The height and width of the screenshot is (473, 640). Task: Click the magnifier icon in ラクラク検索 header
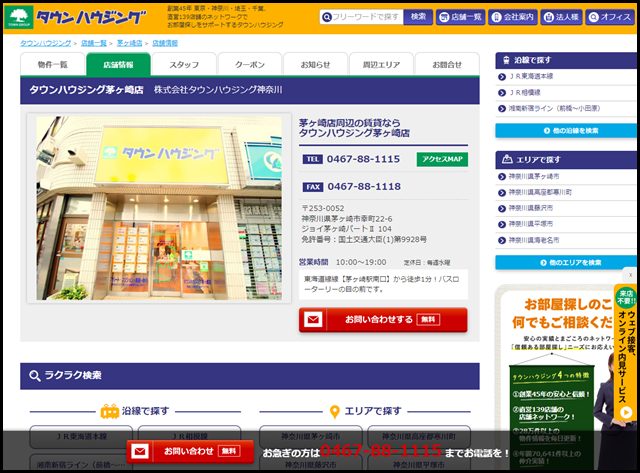(x=35, y=375)
